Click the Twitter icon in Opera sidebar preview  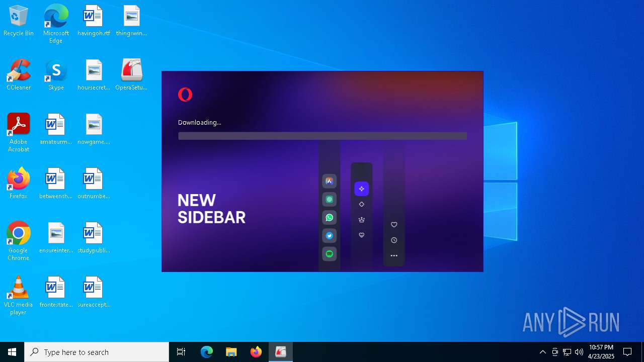[330, 236]
